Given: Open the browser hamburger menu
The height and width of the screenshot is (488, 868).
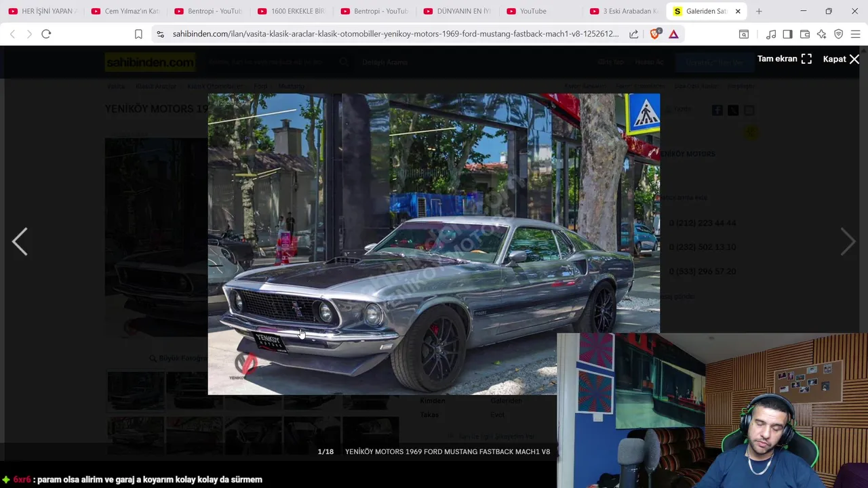Looking at the screenshot, I should click(856, 34).
